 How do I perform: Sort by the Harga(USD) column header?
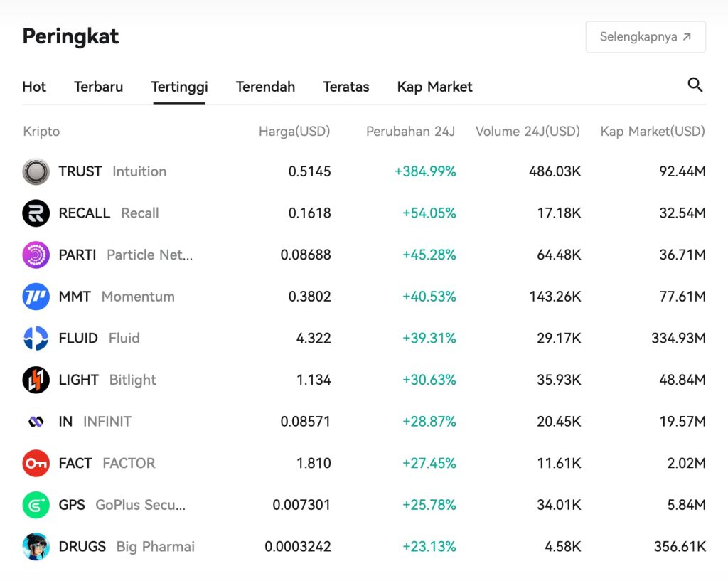(295, 132)
